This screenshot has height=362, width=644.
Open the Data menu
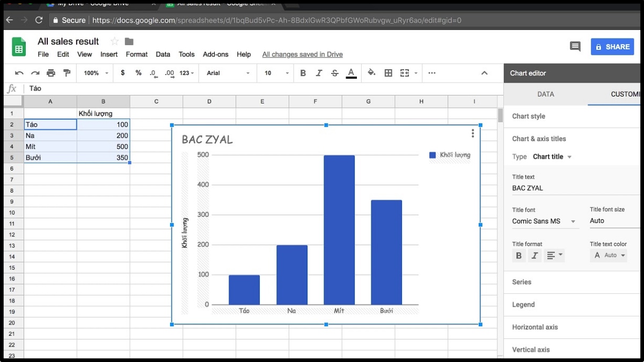pos(163,54)
